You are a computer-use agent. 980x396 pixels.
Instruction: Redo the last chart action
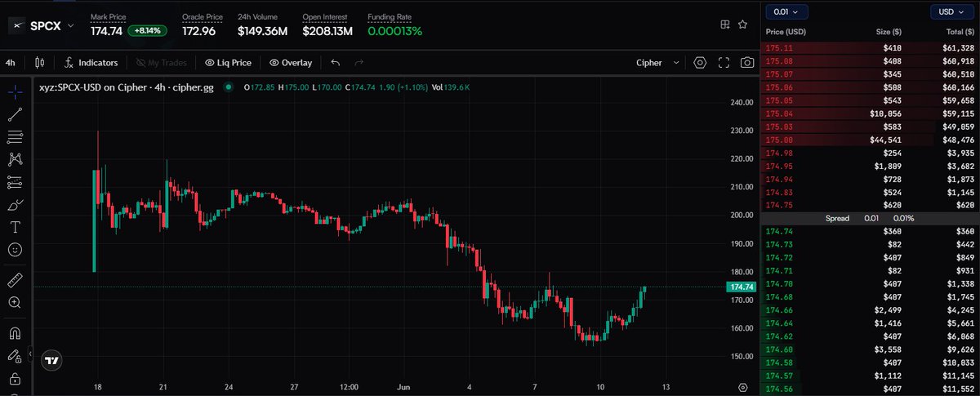coord(359,62)
